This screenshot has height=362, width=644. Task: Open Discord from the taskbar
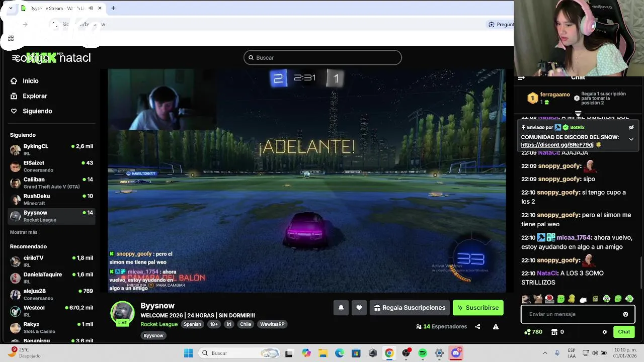pyautogui.click(x=456, y=353)
